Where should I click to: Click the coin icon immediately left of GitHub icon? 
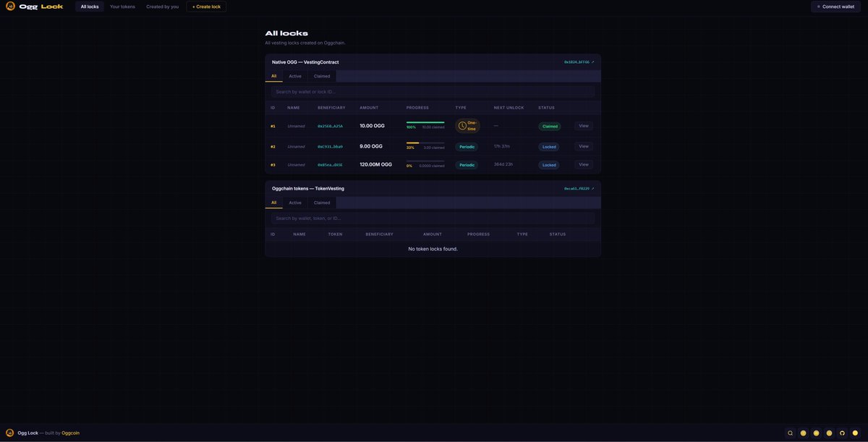click(829, 433)
